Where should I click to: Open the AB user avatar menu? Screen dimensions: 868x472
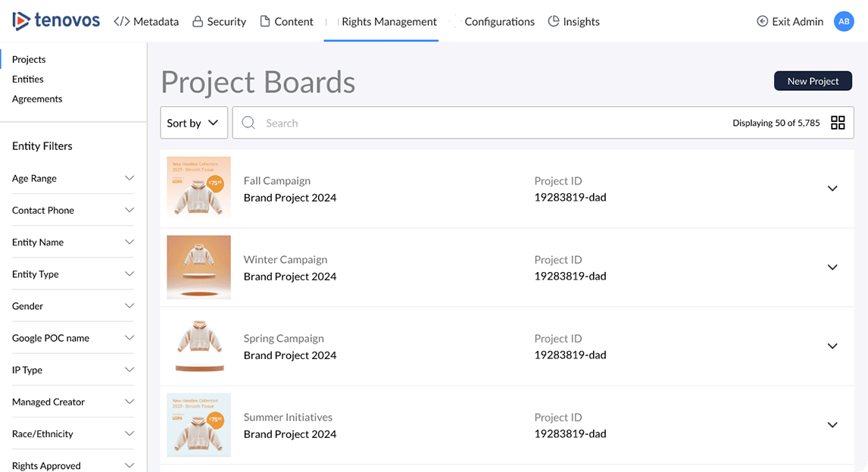(844, 21)
